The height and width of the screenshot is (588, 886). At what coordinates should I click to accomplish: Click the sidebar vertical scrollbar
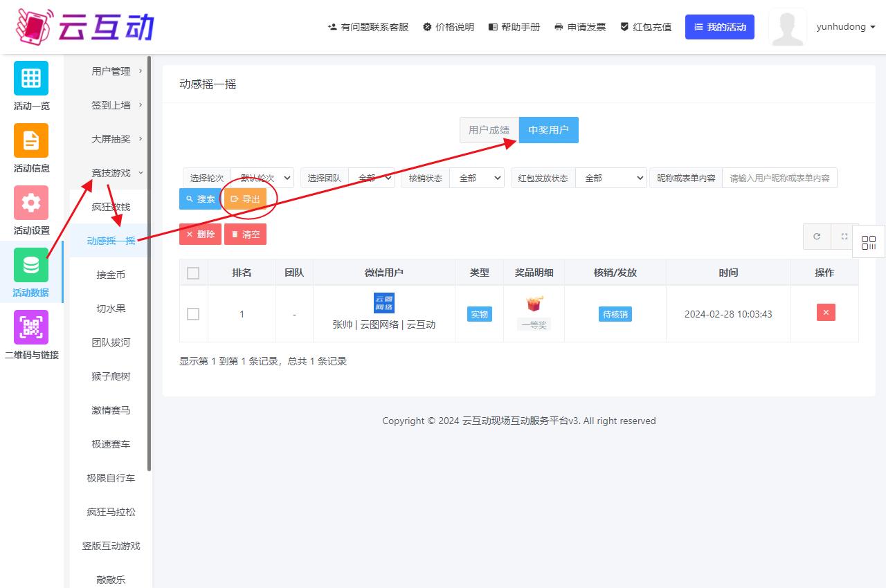(x=150, y=263)
